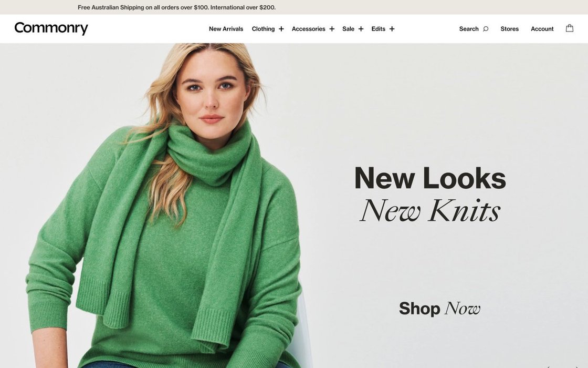The image size is (588, 368).
Task: Click the italic New Knits heading
Action: point(430,210)
